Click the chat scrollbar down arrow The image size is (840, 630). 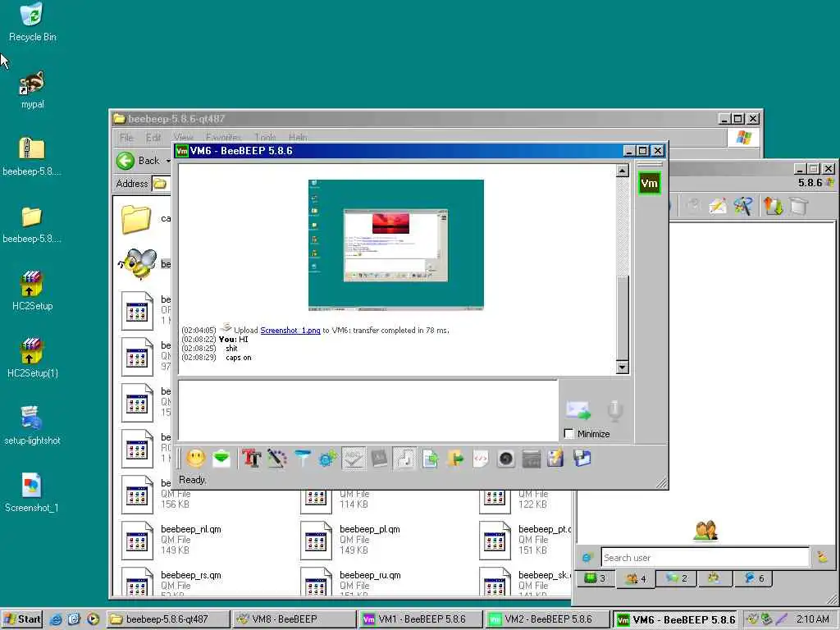click(622, 367)
